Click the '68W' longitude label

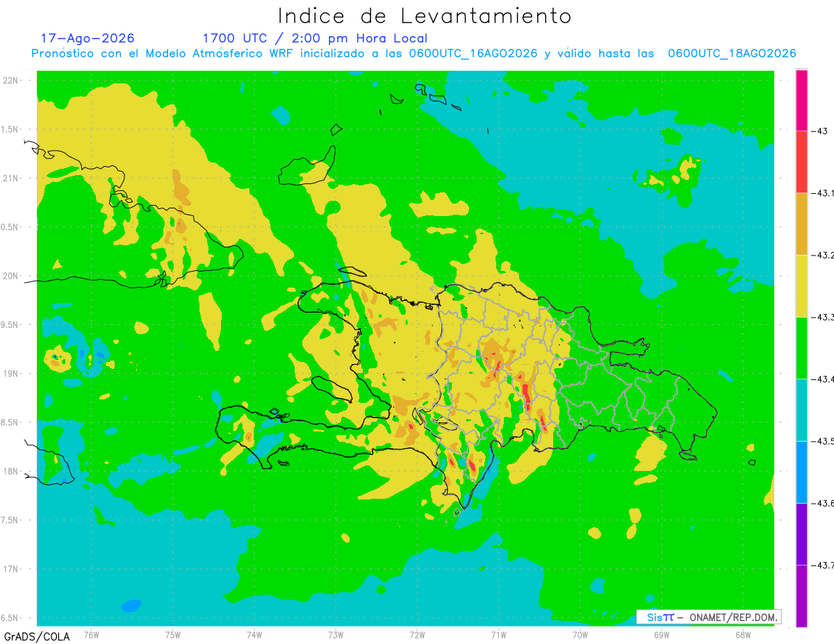743,635
